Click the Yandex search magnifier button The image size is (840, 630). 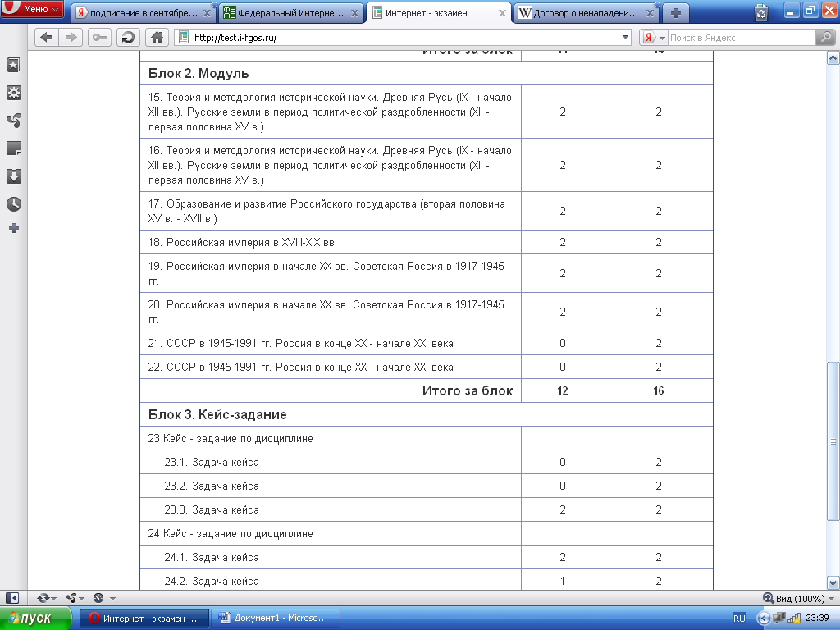pos(825,38)
